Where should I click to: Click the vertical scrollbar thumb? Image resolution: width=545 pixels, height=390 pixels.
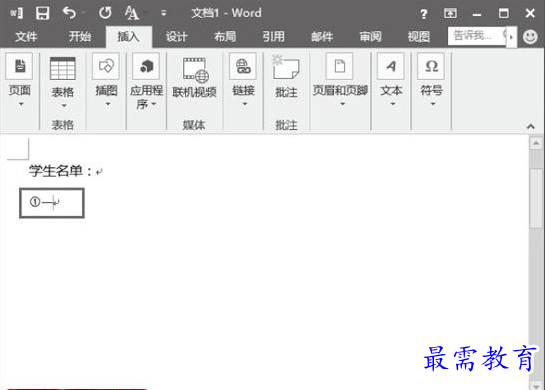[x=536, y=198]
